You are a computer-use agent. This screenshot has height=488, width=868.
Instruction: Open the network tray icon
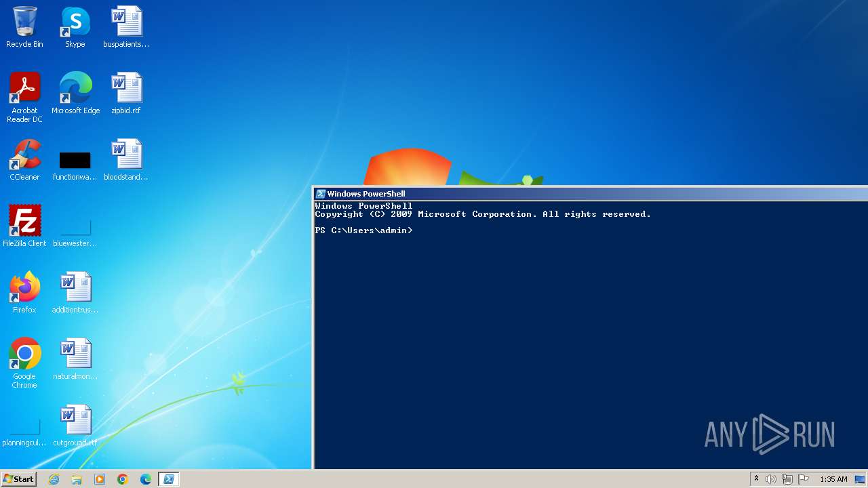[x=787, y=479]
